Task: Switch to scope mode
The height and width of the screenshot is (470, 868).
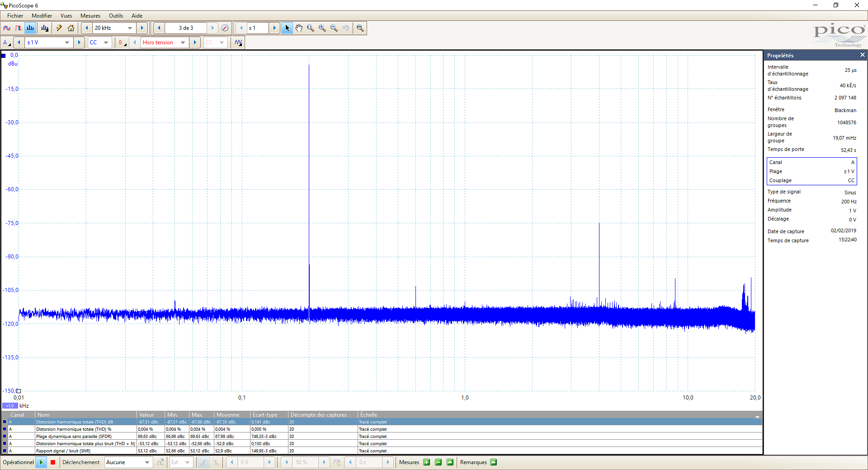Action: click(7, 28)
